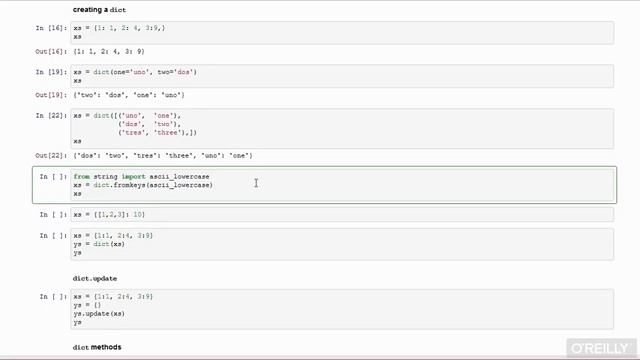Click the line xs = dict.fromkeys(ascii_lowercase)
640x360 pixels.
pyautogui.click(x=143, y=185)
